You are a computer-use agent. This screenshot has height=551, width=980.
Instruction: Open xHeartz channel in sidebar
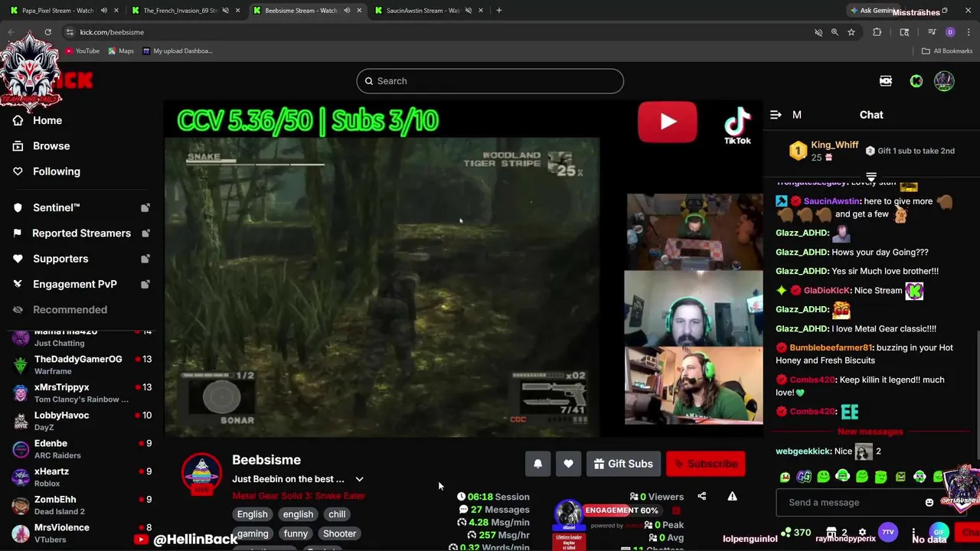coord(82,477)
